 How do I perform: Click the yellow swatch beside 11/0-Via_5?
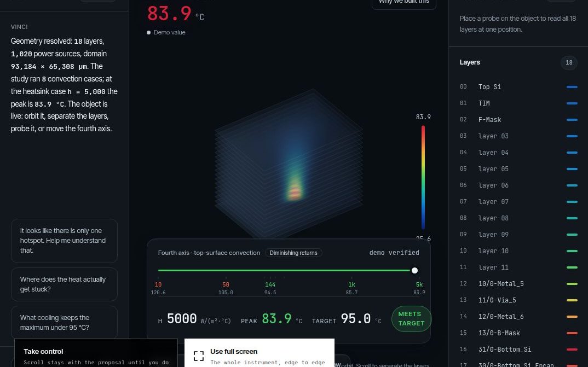pyautogui.click(x=572, y=300)
